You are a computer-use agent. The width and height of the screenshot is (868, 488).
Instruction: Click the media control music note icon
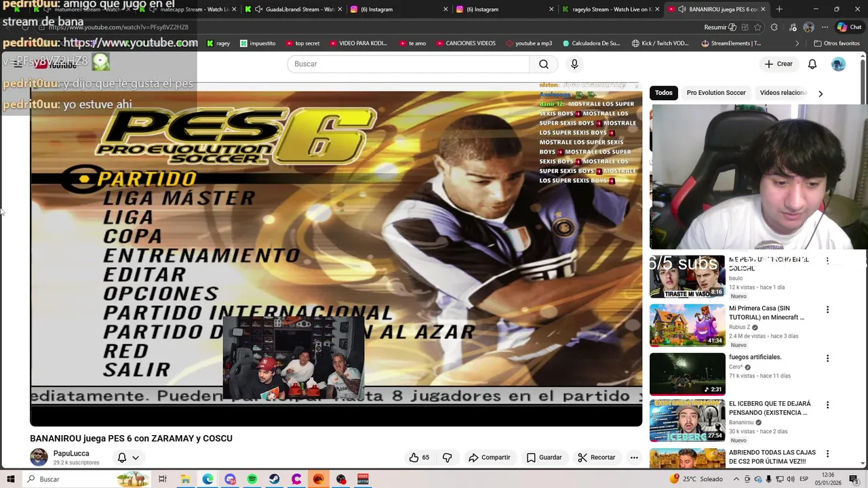coord(793,27)
